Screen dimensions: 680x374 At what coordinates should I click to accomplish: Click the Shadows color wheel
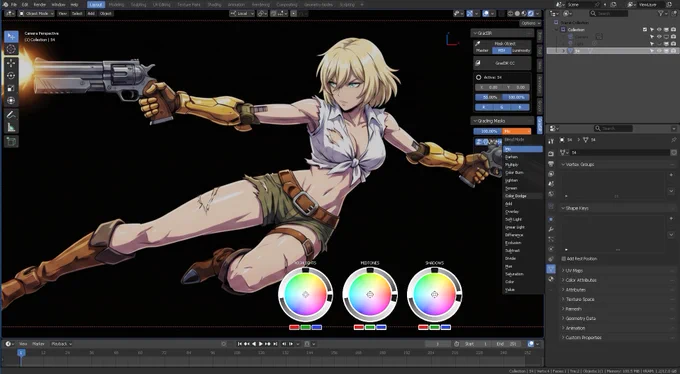click(x=434, y=295)
